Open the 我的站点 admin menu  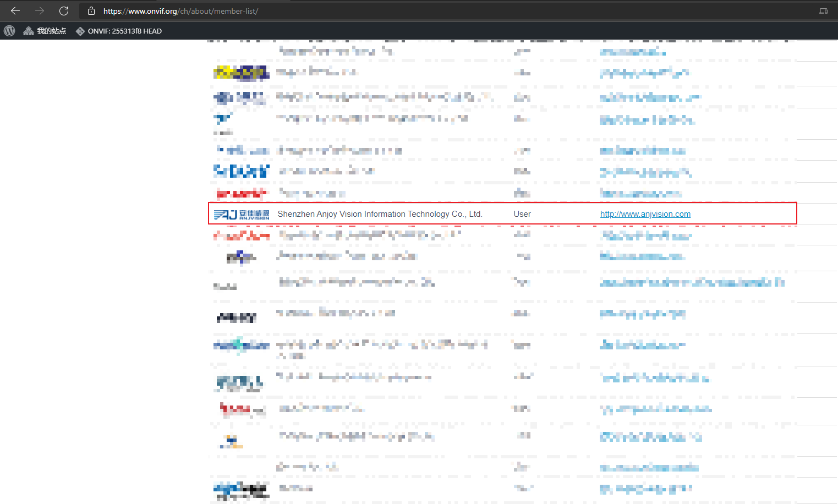tap(51, 31)
